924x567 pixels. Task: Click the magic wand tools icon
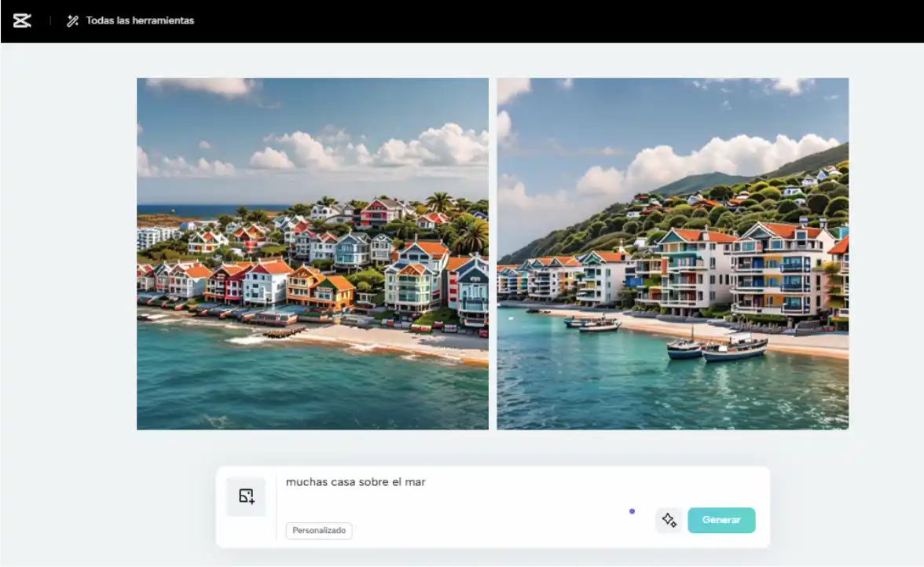[x=72, y=20]
